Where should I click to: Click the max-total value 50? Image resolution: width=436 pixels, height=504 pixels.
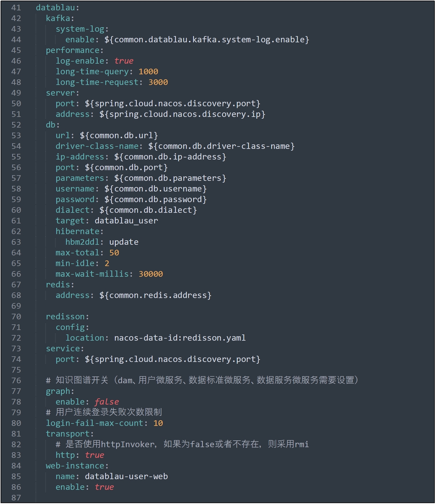114,253
